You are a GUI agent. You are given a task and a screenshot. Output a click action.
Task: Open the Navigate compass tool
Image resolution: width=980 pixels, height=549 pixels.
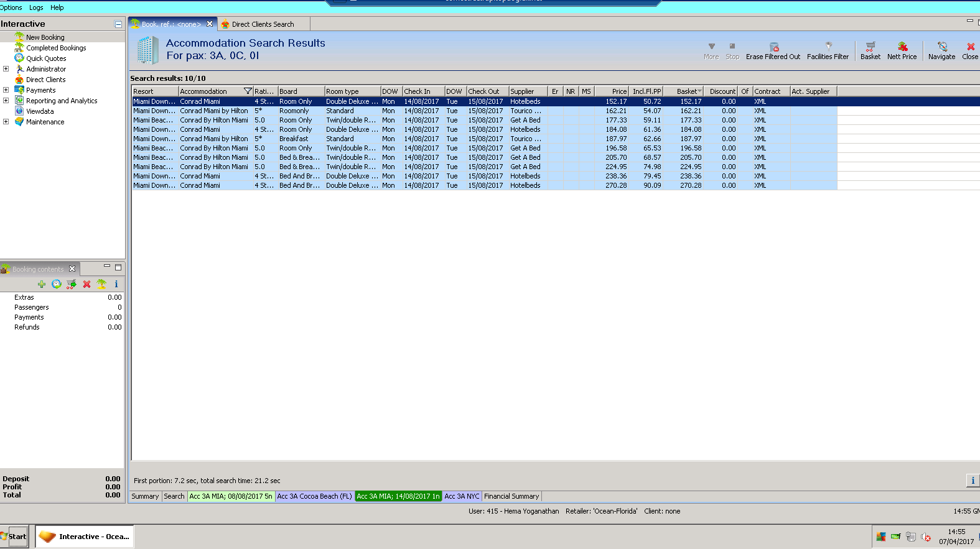(941, 47)
